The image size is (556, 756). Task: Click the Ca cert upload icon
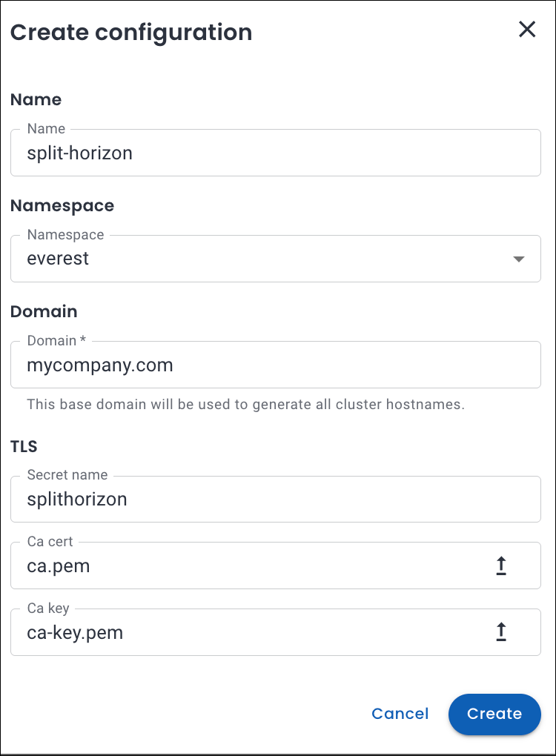tap(501, 566)
